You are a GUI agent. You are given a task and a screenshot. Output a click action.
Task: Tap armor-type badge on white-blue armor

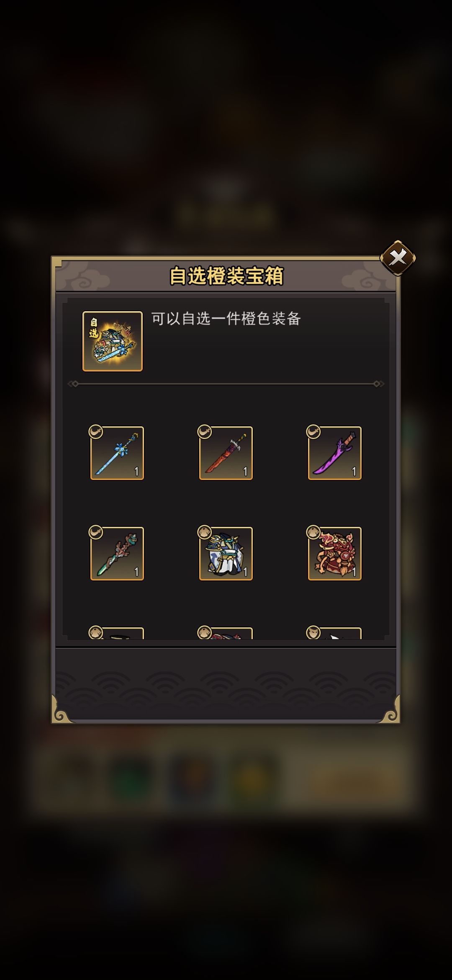pos(205,532)
